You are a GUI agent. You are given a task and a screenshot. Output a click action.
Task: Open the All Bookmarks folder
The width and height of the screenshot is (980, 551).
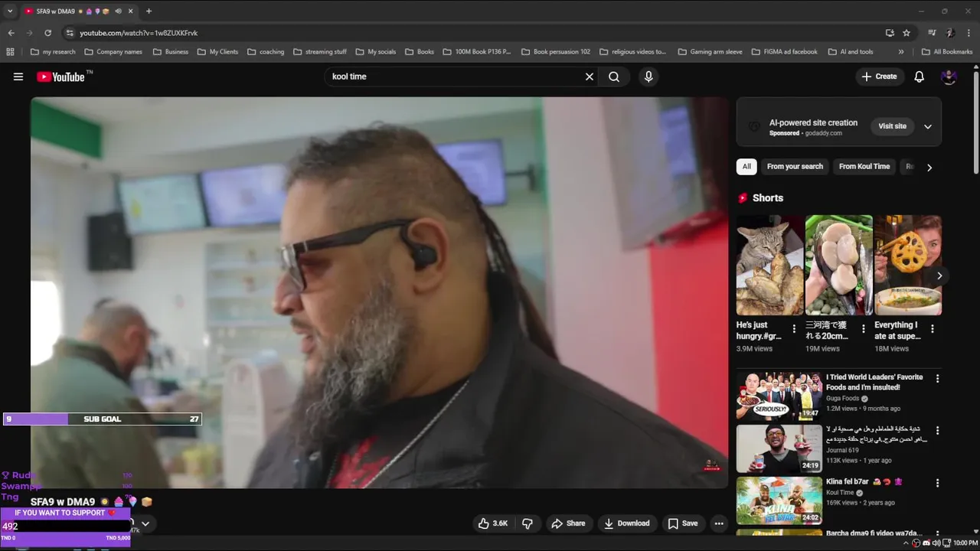(947, 52)
